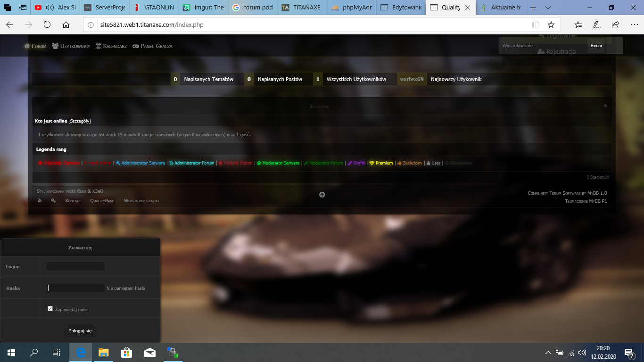Click the Login input field
Screen dimensions: 644x362
point(75,266)
